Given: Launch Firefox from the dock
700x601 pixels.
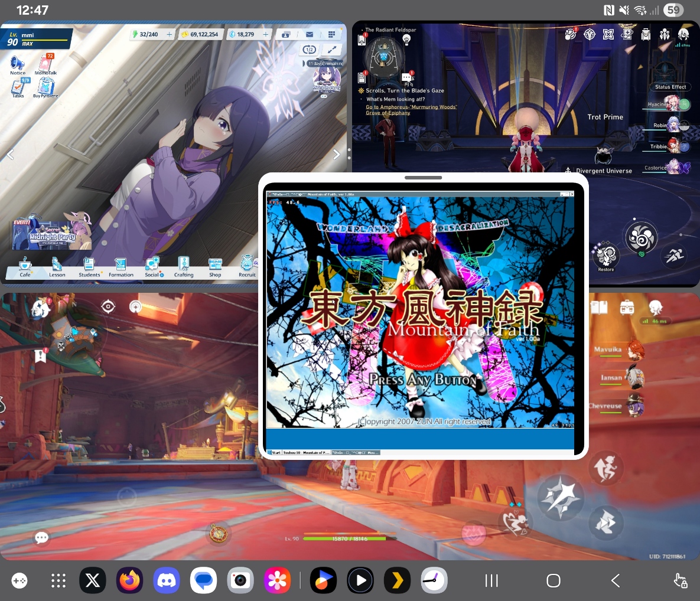Looking at the screenshot, I should 130,580.
